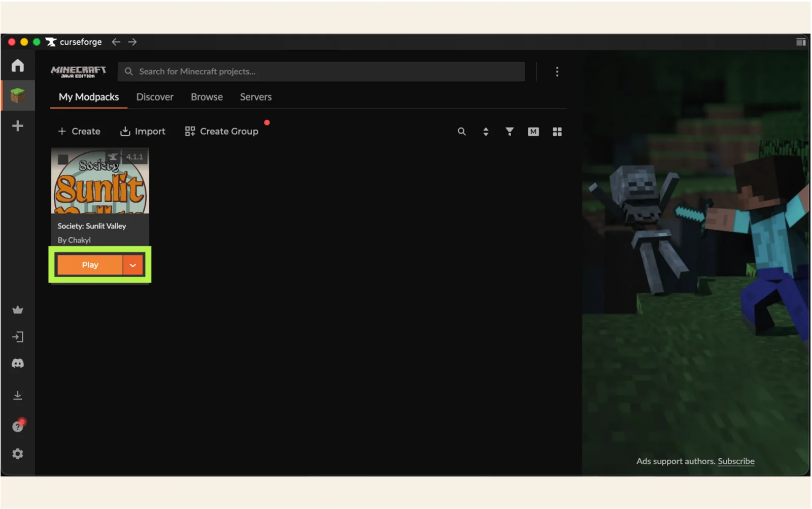
Task: Open the Browse tab
Action: (x=207, y=97)
